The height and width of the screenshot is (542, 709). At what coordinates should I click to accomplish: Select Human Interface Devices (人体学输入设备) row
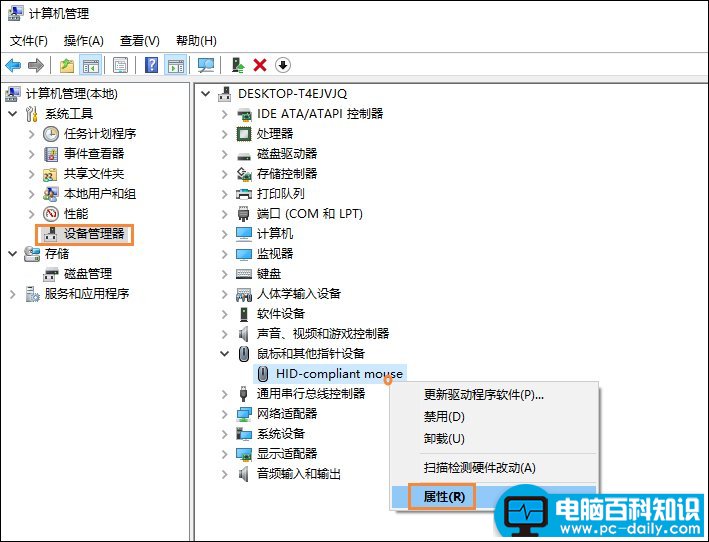(x=288, y=294)
